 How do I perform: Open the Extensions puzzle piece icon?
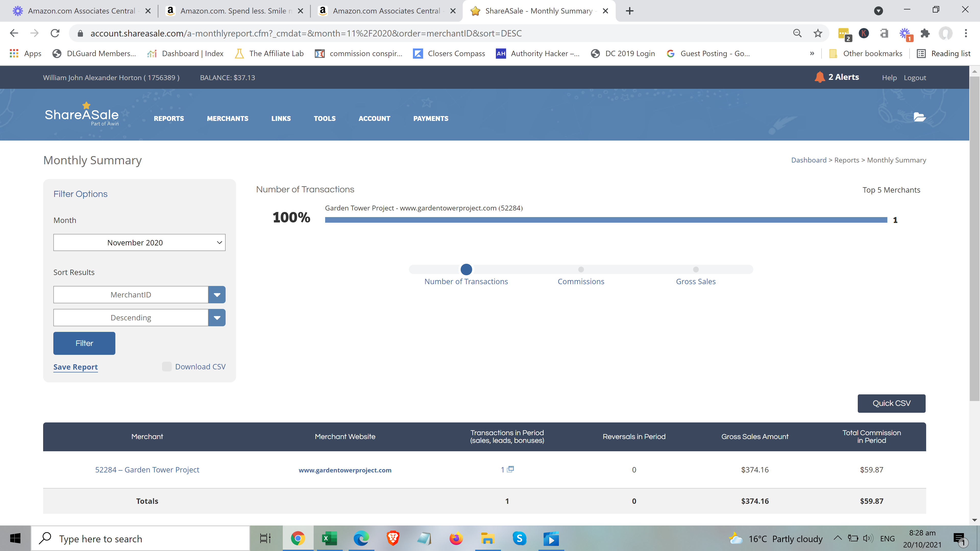(925, 33)
